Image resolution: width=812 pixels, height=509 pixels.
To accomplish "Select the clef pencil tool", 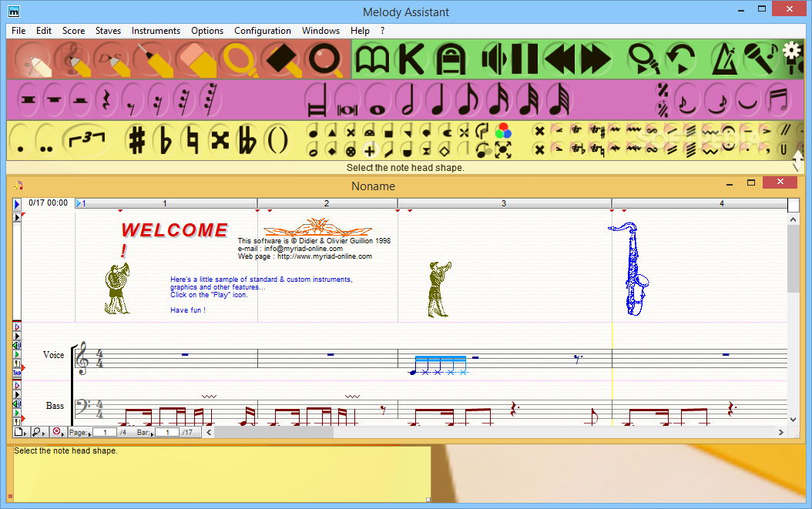I will point(72,60).
